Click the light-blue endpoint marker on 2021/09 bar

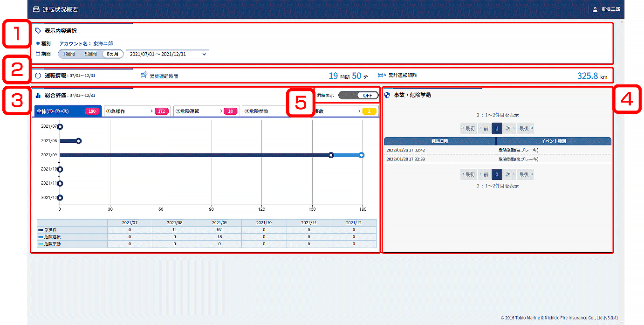(362, 155)
